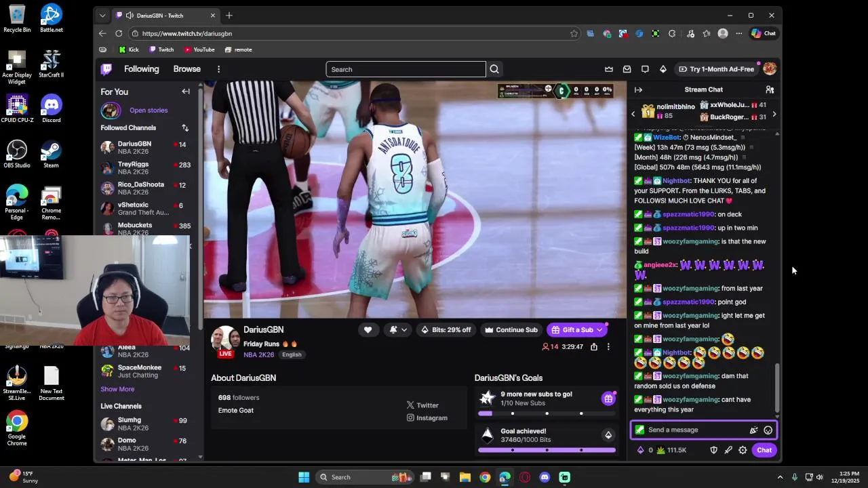Click the search magnifier button

[x=494, y=69]
